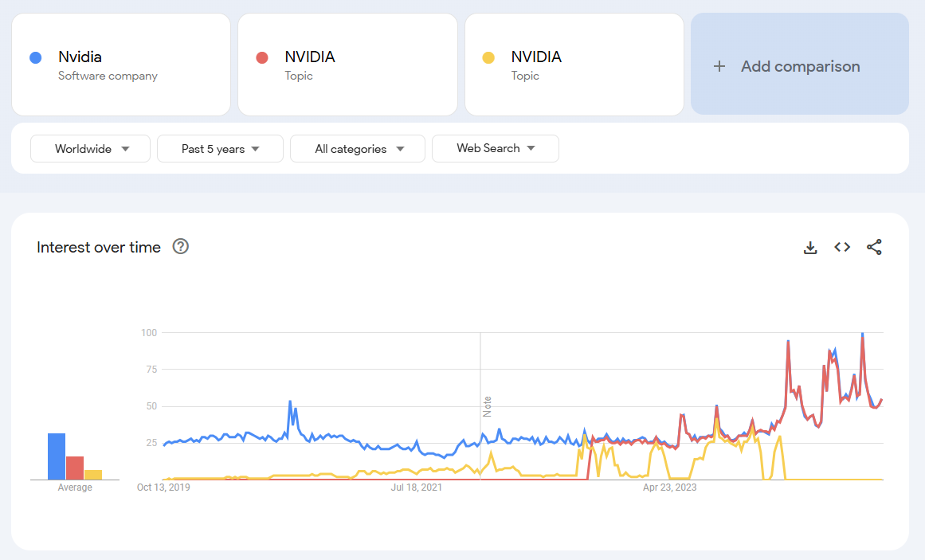
Task: Click the embed code icon
Action: pyautogui.click(x=842, y=248)
